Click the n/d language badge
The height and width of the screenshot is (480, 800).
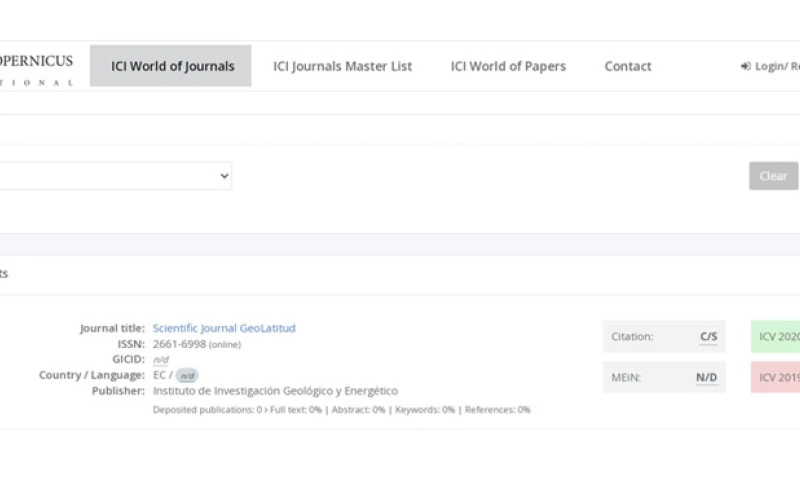(x=187, y=376)
